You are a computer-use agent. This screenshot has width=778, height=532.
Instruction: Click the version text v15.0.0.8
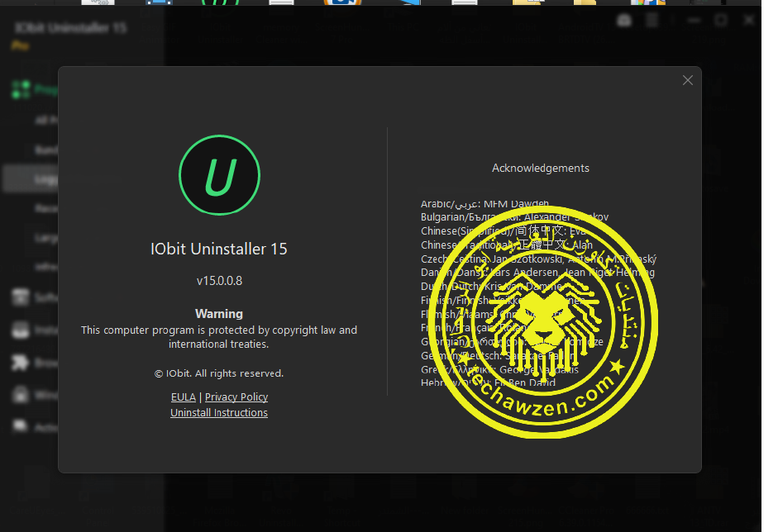(x=219, y=281)
